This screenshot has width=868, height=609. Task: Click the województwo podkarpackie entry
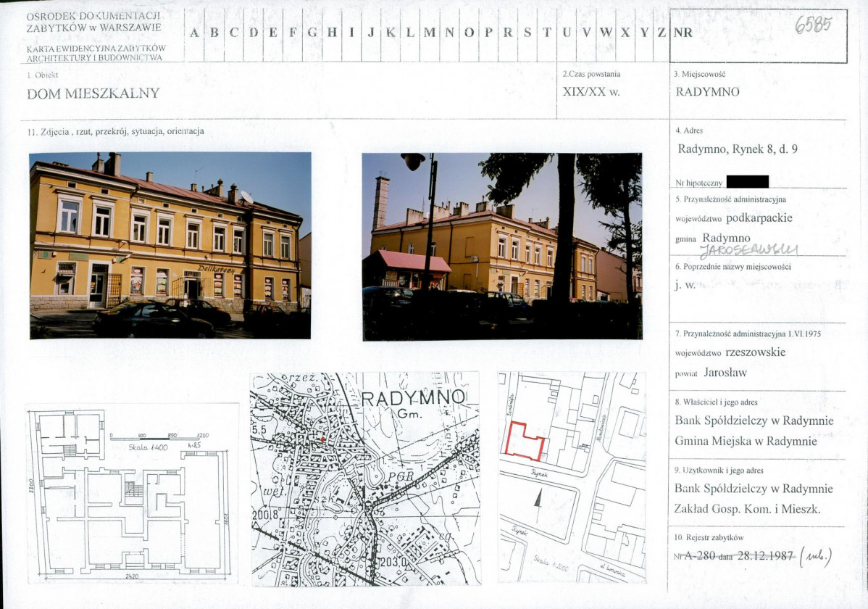(733, 217)
